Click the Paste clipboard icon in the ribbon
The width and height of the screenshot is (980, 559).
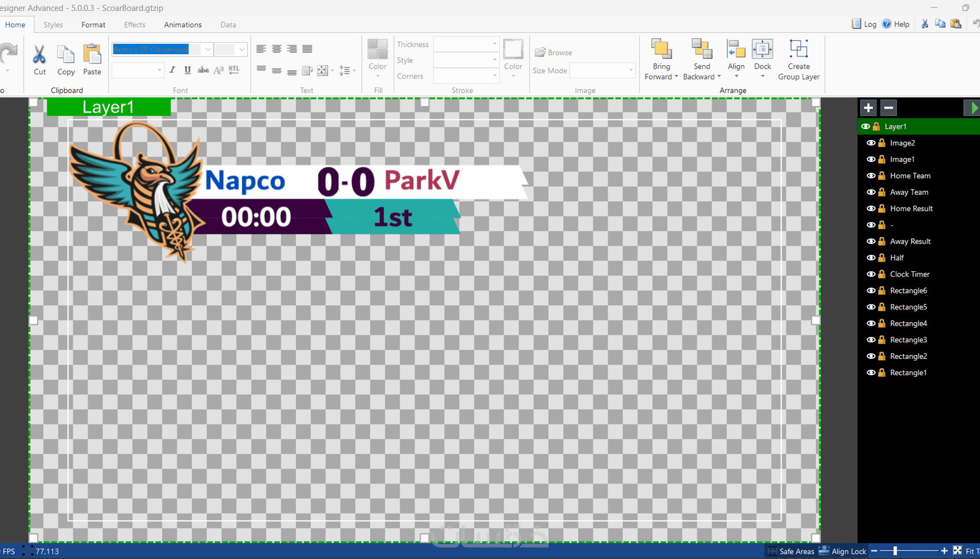(92, 60)
